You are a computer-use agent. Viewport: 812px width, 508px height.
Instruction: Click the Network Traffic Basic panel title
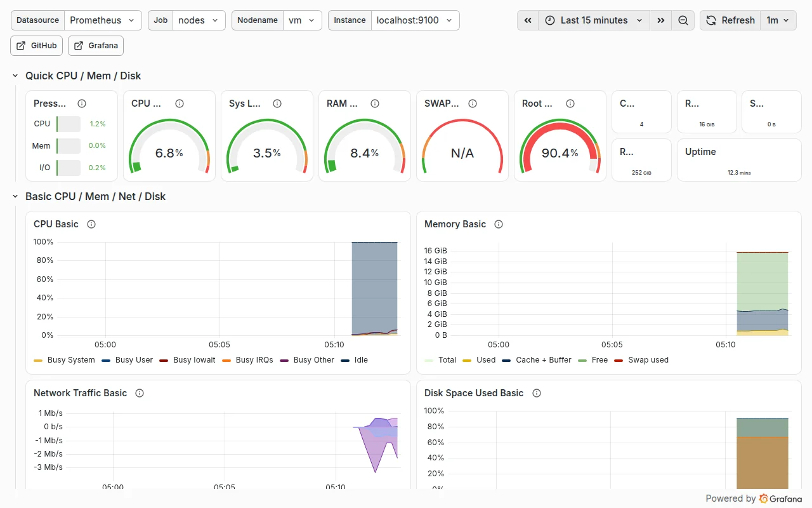[x=80, y=393]
